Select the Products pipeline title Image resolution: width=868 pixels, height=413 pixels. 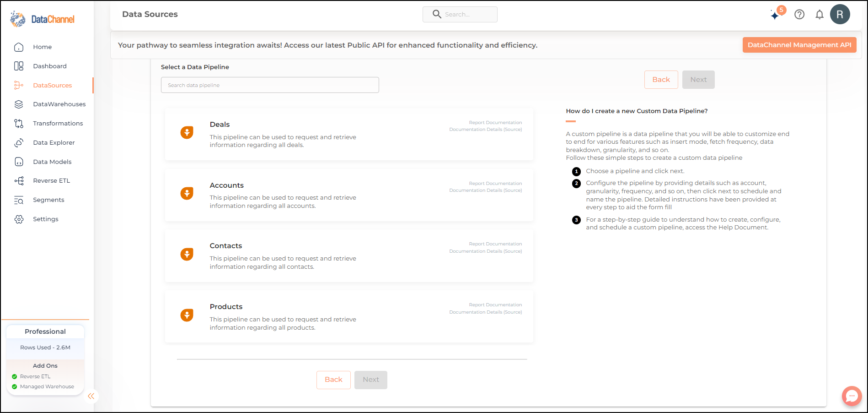[226, 307]
